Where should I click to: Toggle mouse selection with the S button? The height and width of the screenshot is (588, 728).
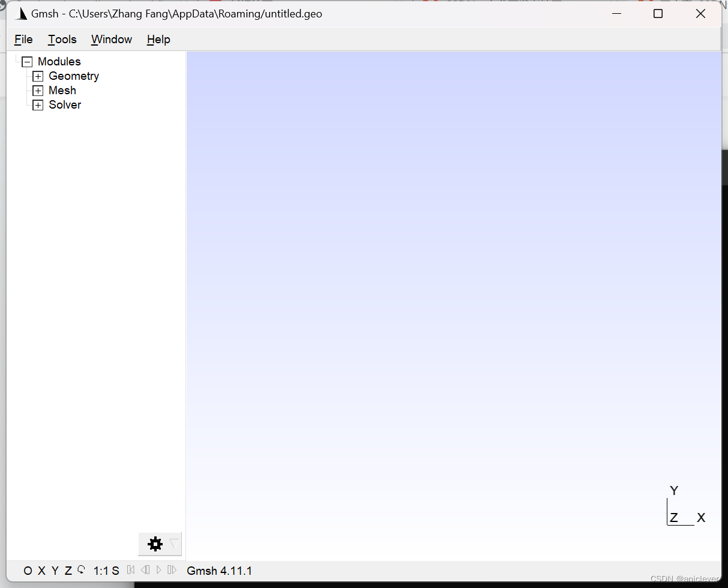[x=116, y=571]
